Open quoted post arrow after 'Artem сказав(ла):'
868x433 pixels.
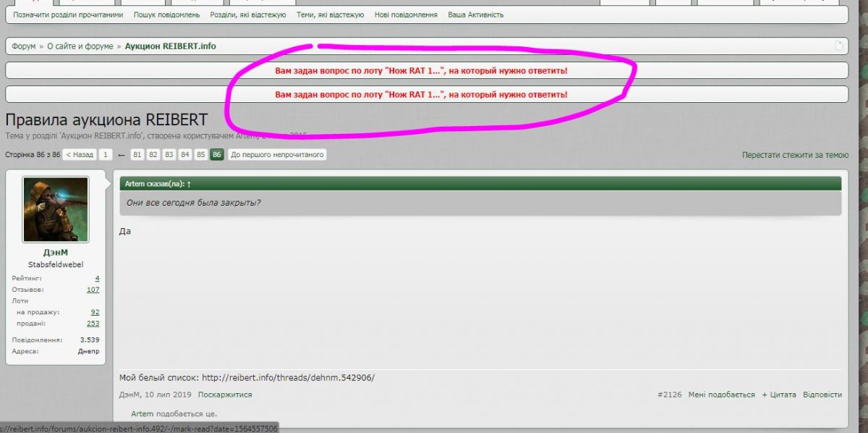pyautogui.click(x=189, y=184)
